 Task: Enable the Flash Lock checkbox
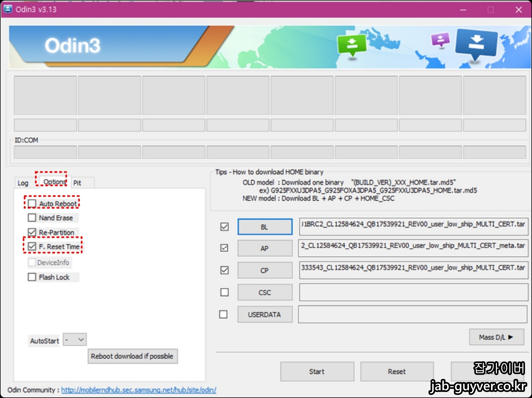tap(32, 277)
